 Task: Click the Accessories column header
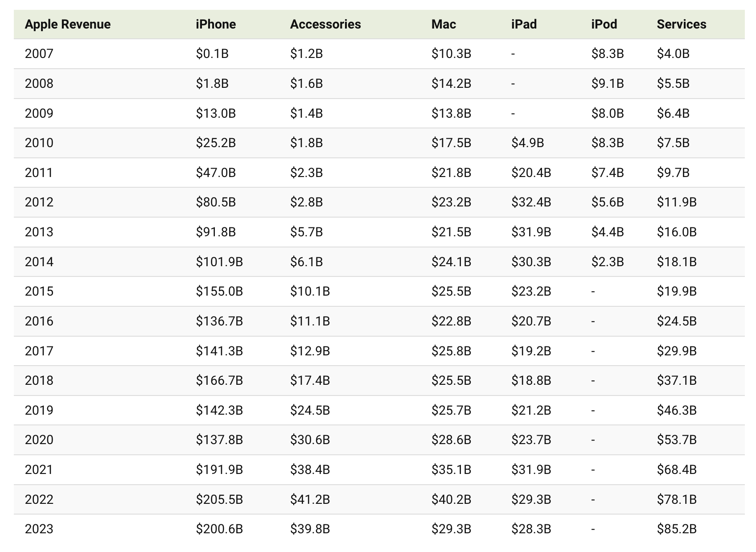(325, 24)
